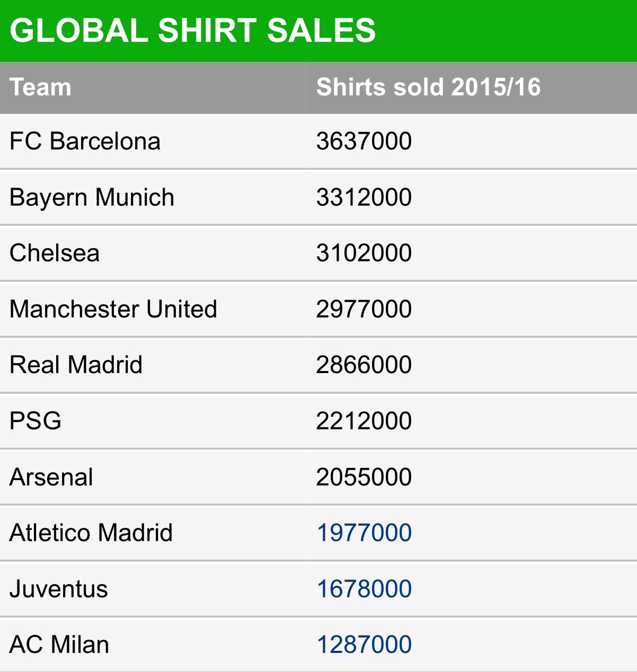
Task: Click Real Madrid's 2866000 figure
Action: (x=364, y=365)
